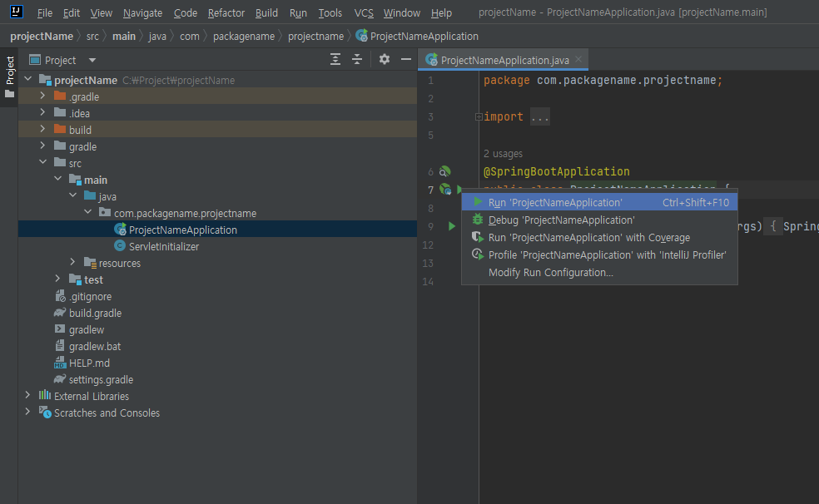Click the build.gradle file icon
819x504 pixels.
pyautogui.click(x=60, y=313)
